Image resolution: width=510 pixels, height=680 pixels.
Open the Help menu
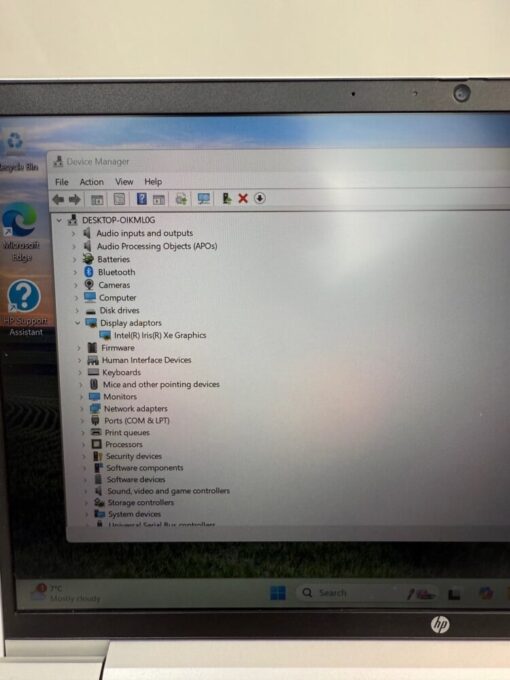click(153, 182)
